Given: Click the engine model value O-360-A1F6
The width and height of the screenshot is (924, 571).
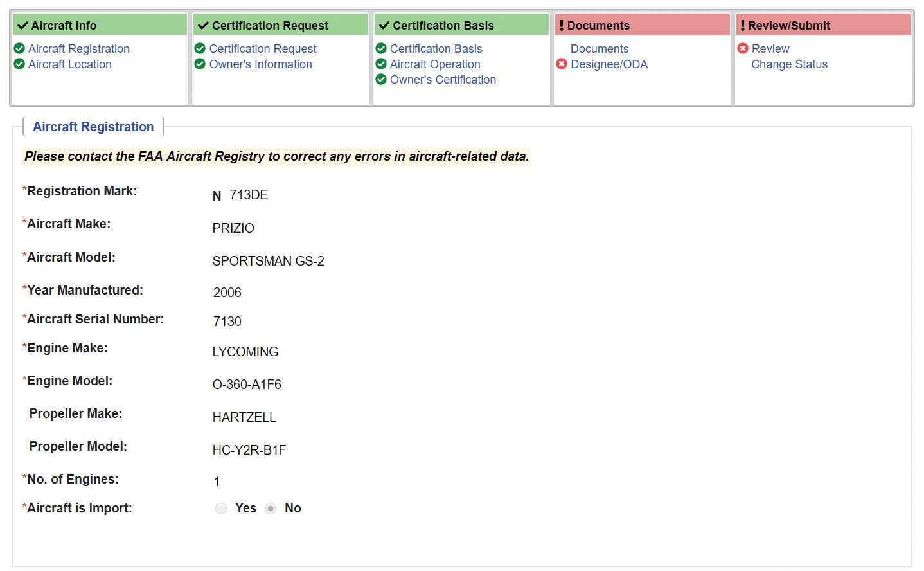Looking at the screenshot, I should pos(247,385).
